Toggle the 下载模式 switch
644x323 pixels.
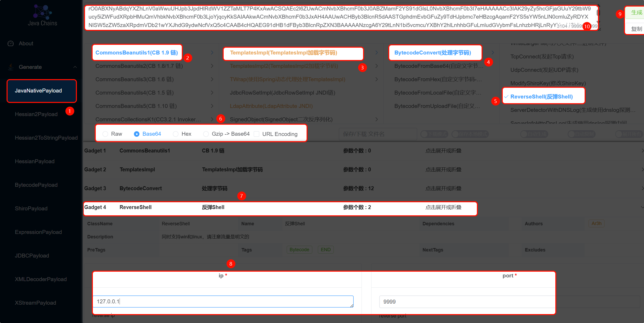click(x=434, y=134)
